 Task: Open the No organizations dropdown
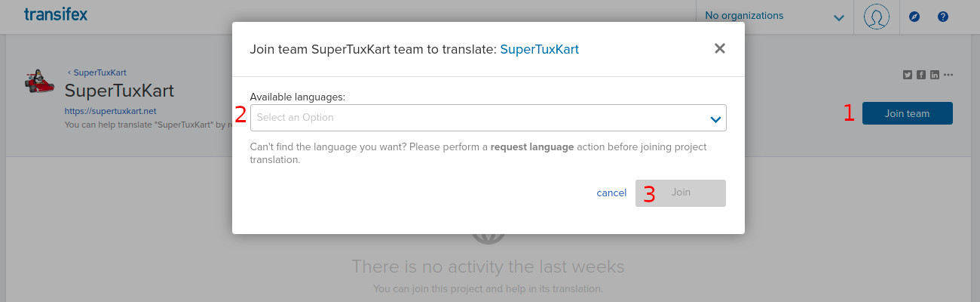[774, 16]
